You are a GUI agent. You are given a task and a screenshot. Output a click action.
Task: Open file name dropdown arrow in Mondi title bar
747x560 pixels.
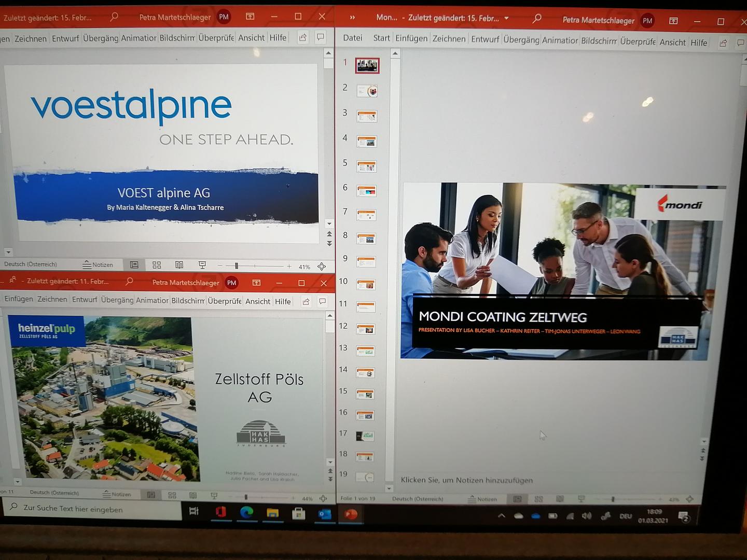[507, 18]
